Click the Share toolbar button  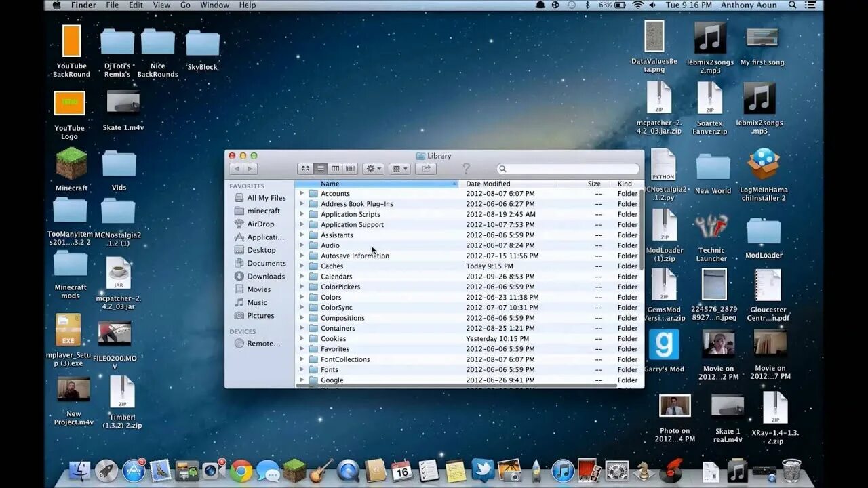click(426, 169)
